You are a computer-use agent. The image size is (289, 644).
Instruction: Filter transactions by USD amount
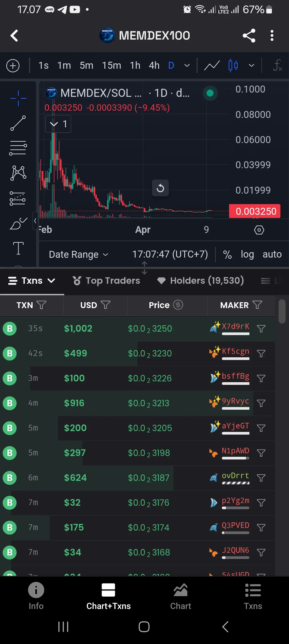click(105, 305)
